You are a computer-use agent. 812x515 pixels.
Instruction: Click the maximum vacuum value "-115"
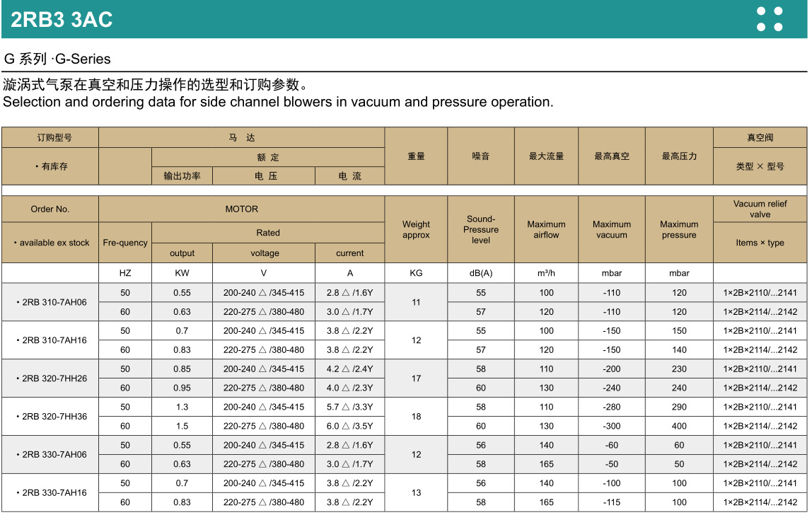click(x=612, y=502)
